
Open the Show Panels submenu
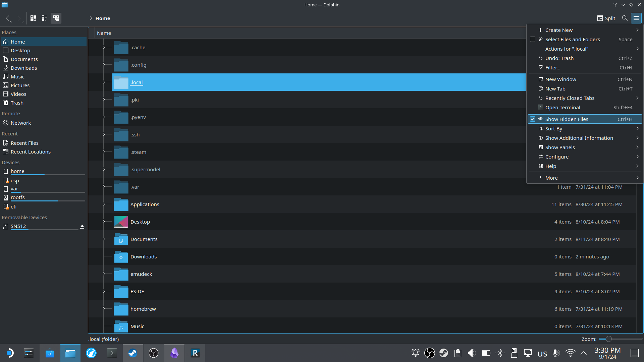click(x=585, y=147)
